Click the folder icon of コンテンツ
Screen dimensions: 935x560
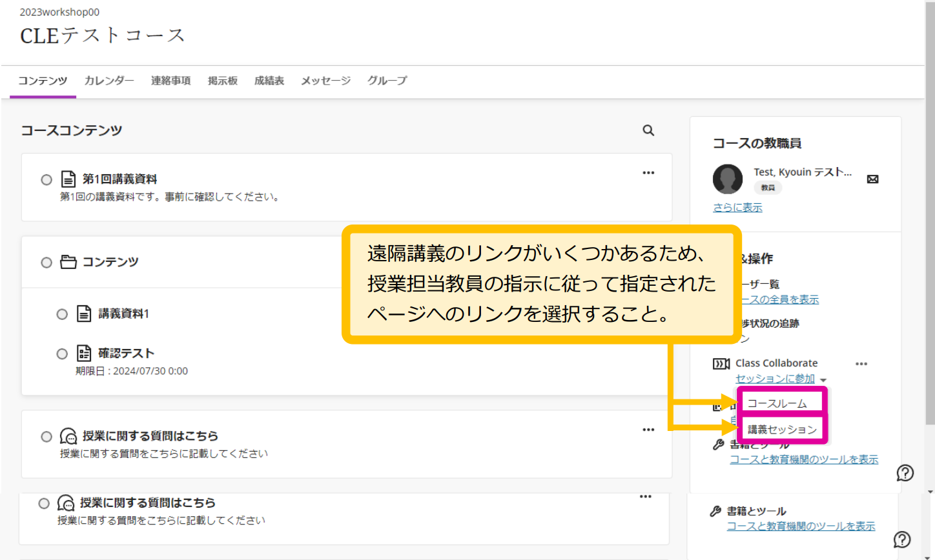tap(68, 262)
